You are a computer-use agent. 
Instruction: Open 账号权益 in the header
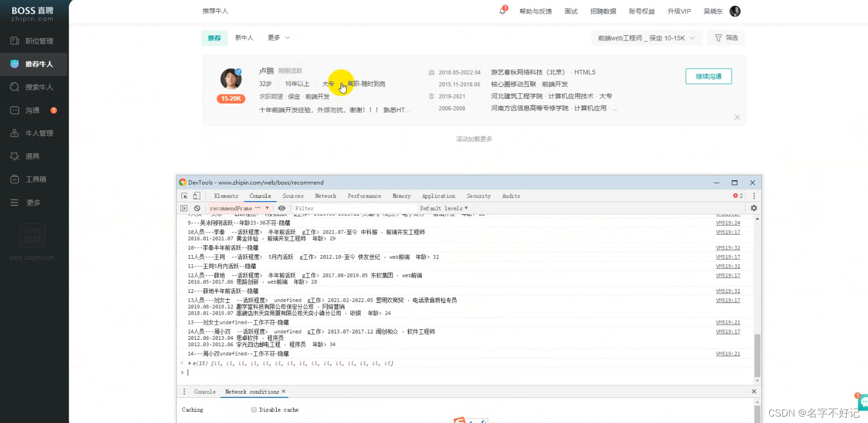641,11
